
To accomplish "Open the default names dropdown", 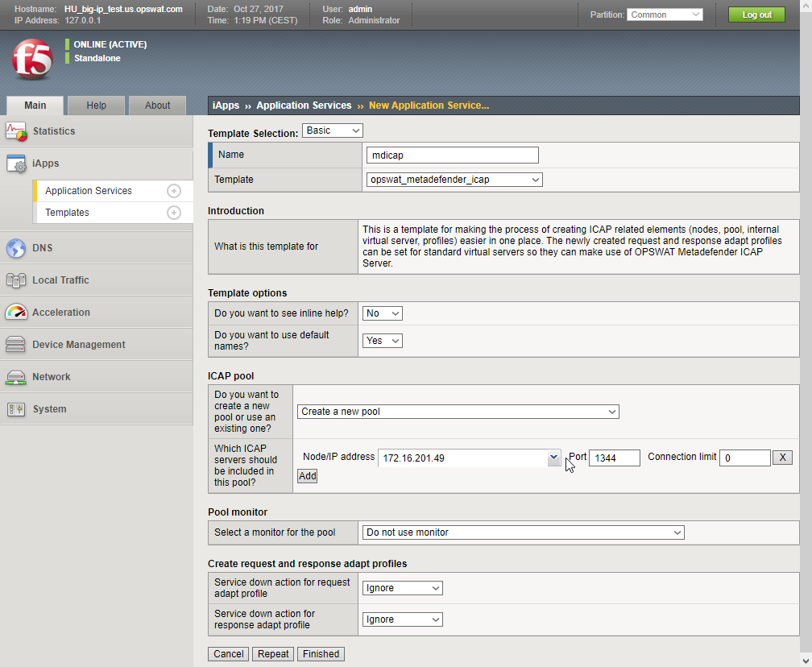I will (382, 341).
